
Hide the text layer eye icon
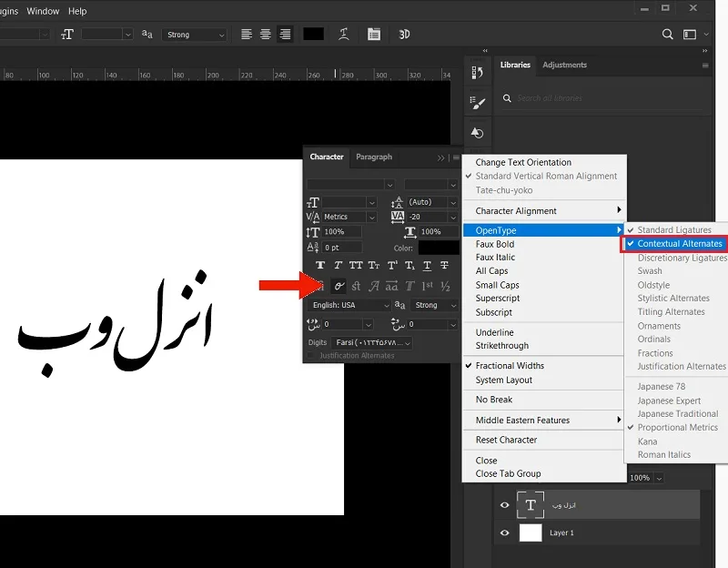click(x=505, y=505)
